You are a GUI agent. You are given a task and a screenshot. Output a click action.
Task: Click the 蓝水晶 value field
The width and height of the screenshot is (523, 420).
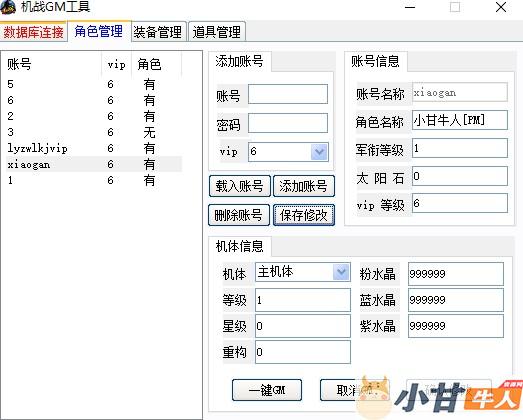[456, 300]
